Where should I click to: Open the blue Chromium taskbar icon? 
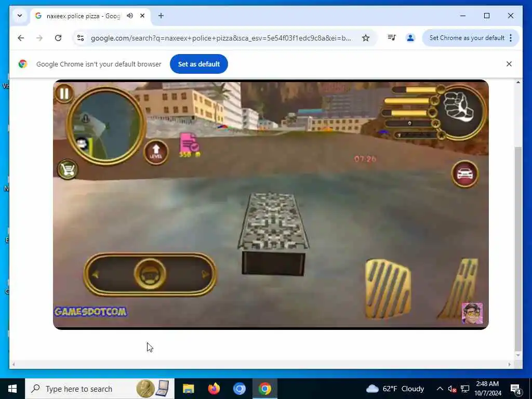click(x=239, y=389)
